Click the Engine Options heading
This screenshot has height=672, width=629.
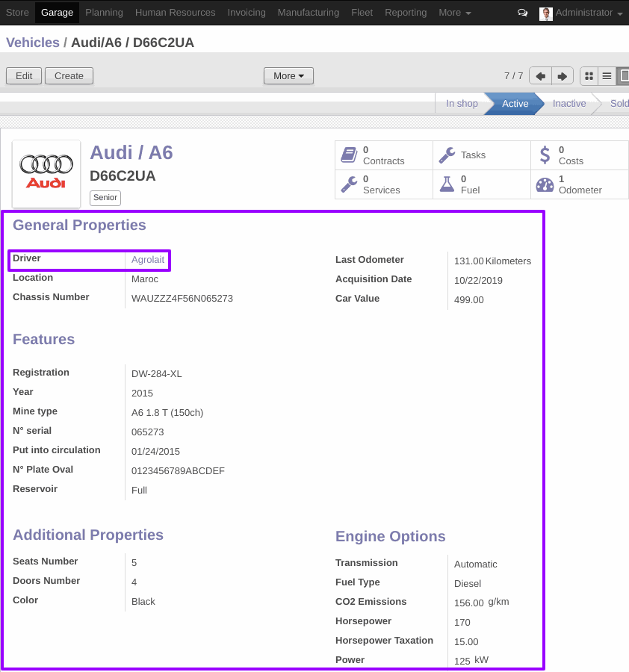click(x=390, y=537)
